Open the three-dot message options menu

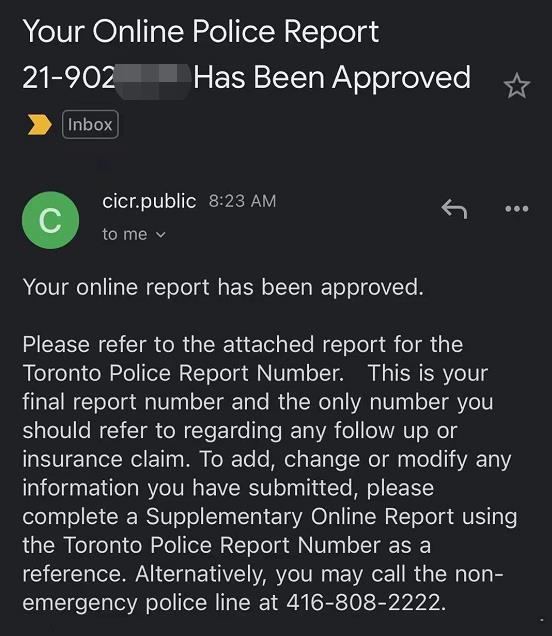point(517,209)
